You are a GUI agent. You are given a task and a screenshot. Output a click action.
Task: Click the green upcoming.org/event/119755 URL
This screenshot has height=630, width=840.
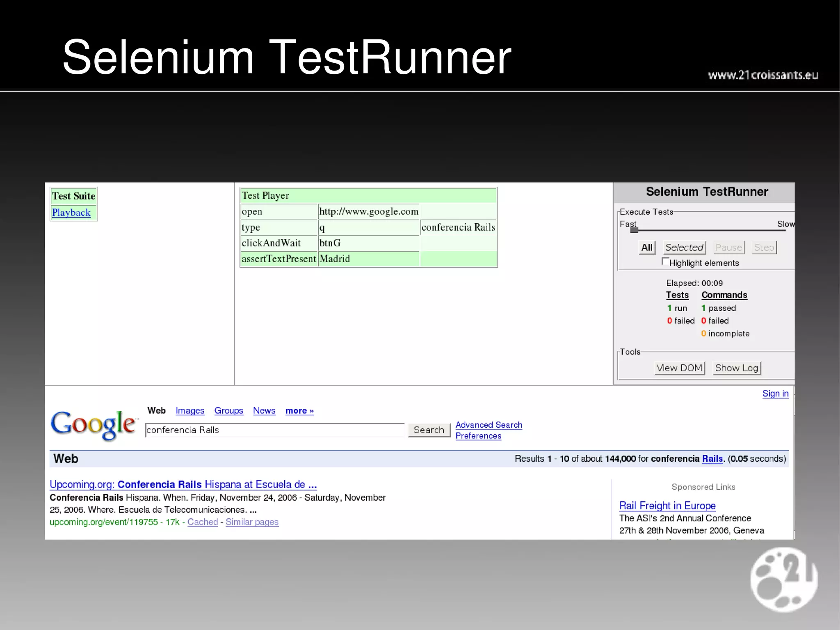104,522
